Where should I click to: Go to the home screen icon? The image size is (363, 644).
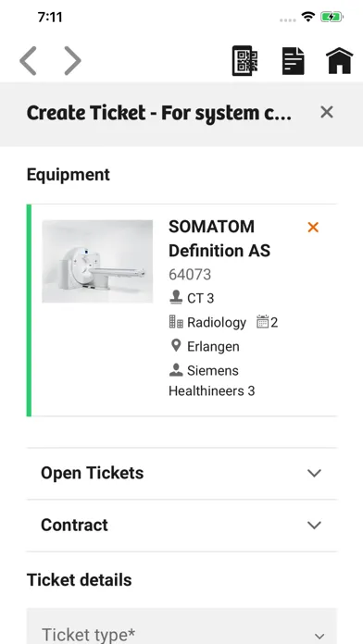coord(340,61)
